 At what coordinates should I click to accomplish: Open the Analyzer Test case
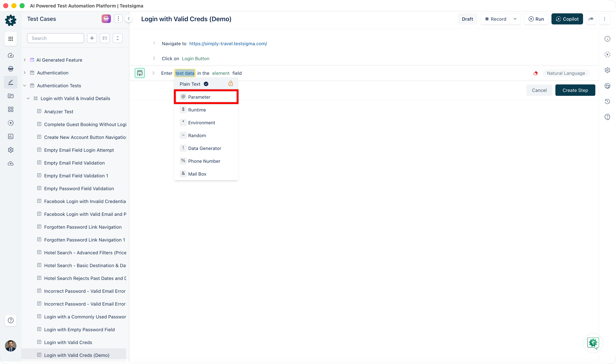(x=59, y=112)
